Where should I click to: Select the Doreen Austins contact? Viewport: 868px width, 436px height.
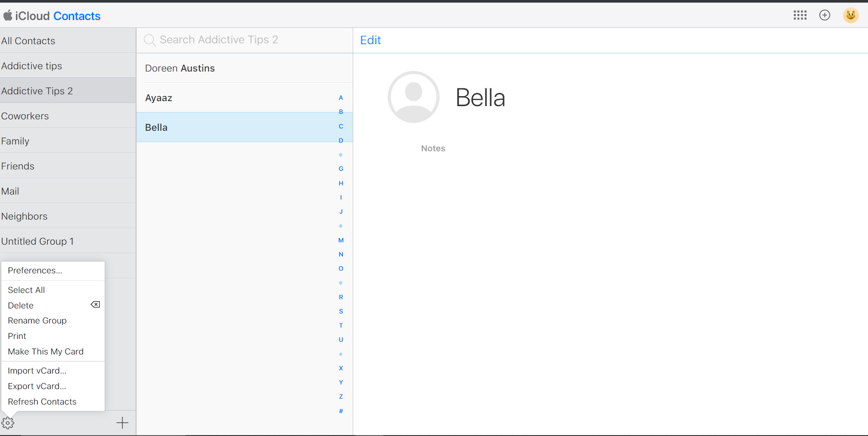tap(180, 68)
